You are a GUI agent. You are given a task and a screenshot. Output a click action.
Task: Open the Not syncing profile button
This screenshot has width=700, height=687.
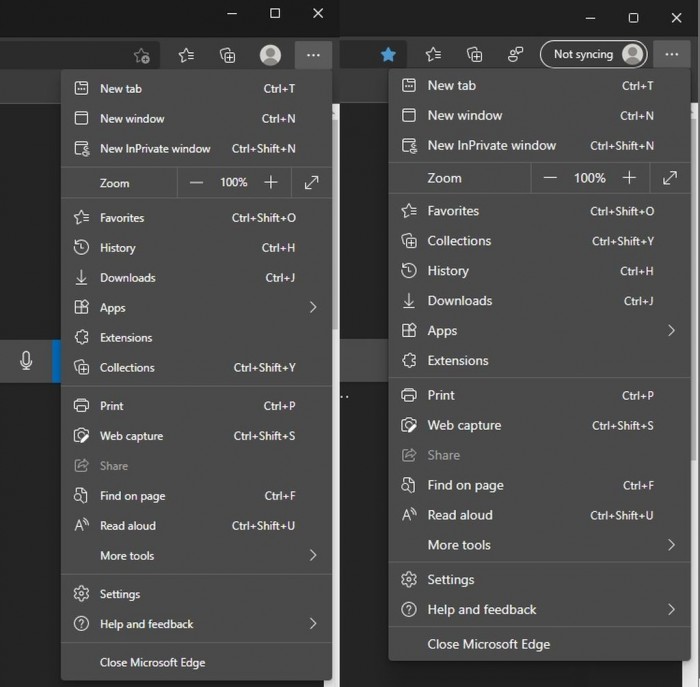pyautogui.click(x=593, y=55)
